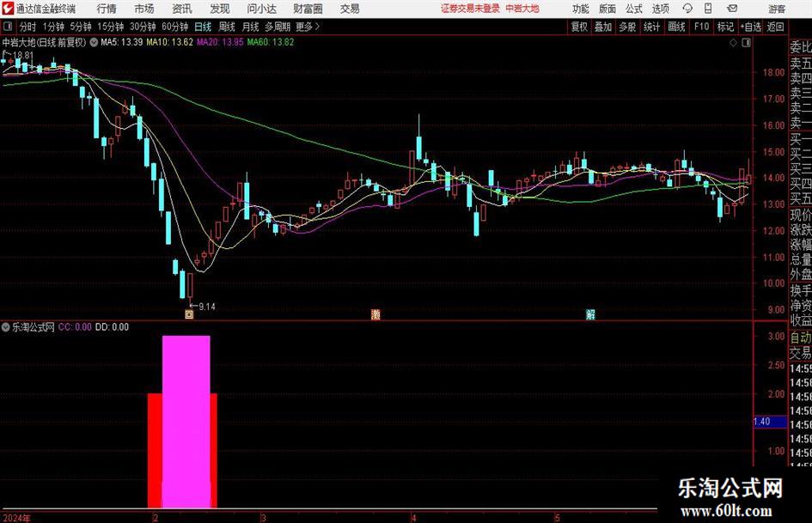
Task: Click the 乐淘公式网 indicator name label
Action: (34, 327)
